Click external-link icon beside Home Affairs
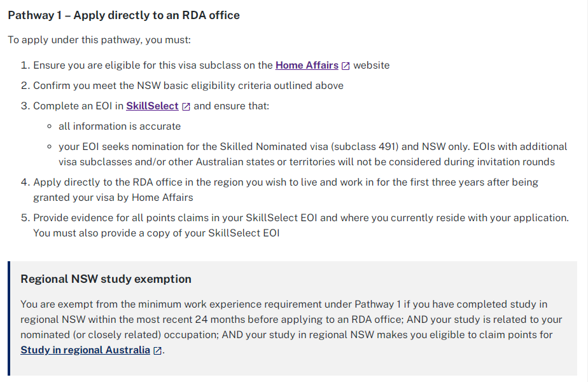Screen dimensions: 588x382 (x=346, y=66)
